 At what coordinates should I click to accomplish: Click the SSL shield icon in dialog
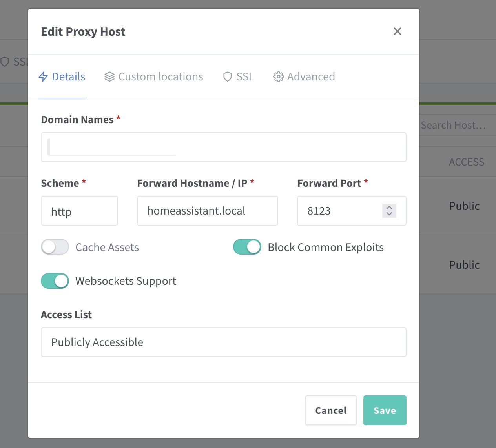click(x=228, y=76)
